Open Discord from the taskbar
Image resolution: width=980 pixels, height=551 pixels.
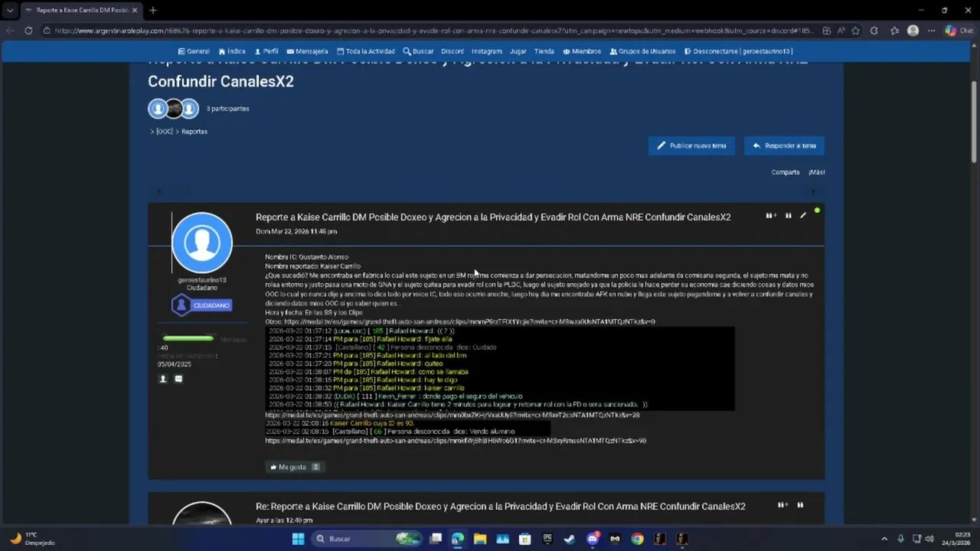click(x=592, y=539)
